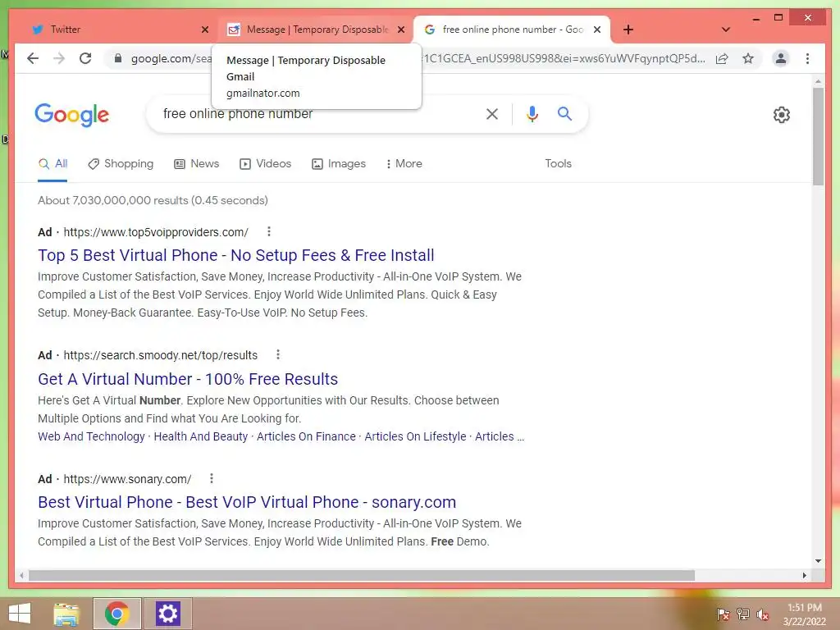Close the Message Temporary Disposable tab
This screenshot has width=840, height=630.
400,30
